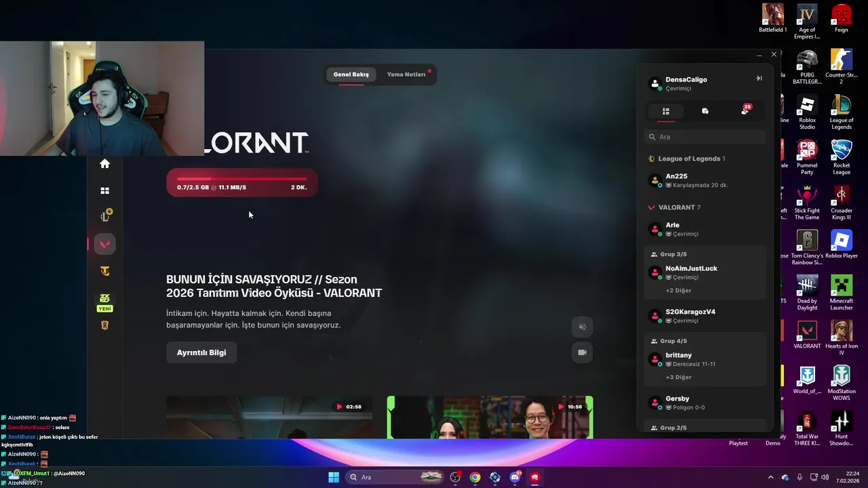Image resolution: width=868 pixels, height=488 pixels.
Task: Click the Ara search field in friends panel
Action: click(x=705, y=137)
